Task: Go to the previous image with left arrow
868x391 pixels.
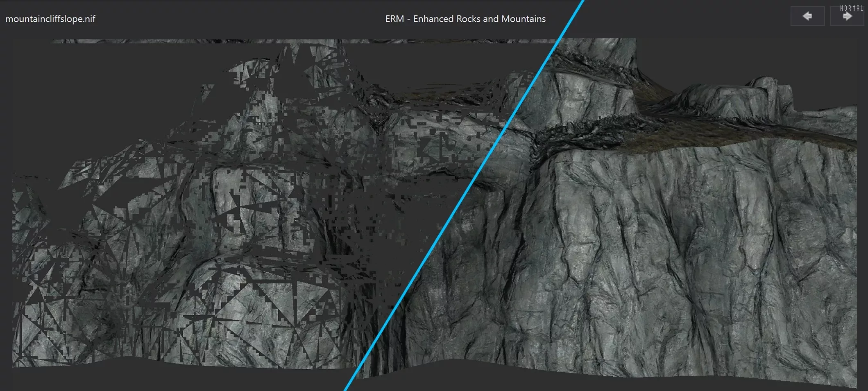Action: (807, 16)
